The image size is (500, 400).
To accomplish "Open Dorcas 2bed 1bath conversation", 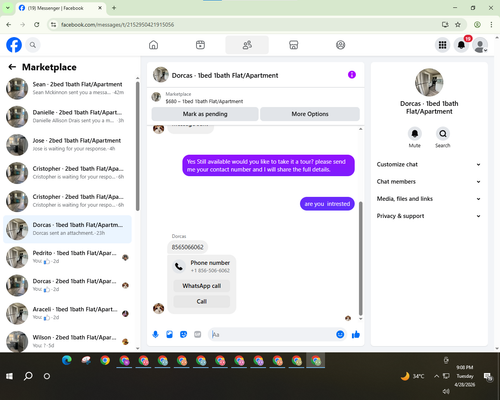I will pyautogui.click(x=67, y=285).
